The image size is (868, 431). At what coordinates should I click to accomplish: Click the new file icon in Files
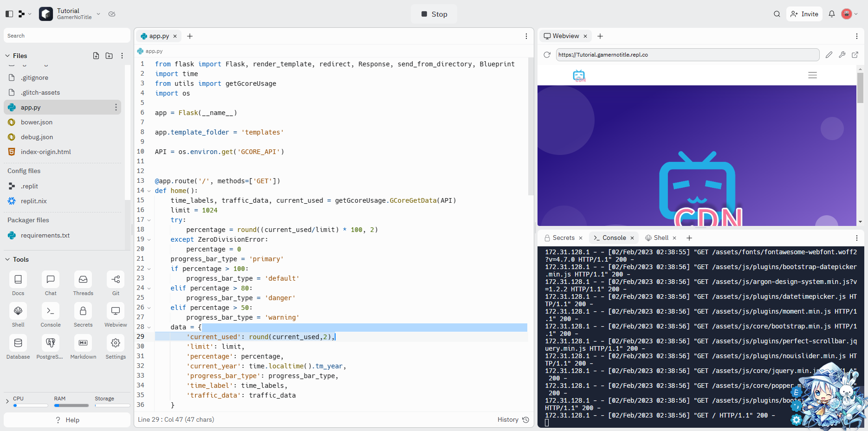coord(96,56)
